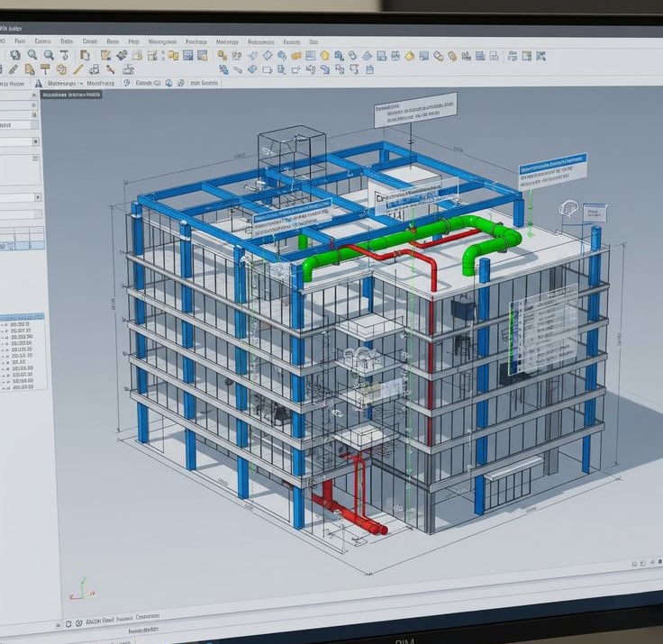Expand the first row in the left list

[3, 325]
